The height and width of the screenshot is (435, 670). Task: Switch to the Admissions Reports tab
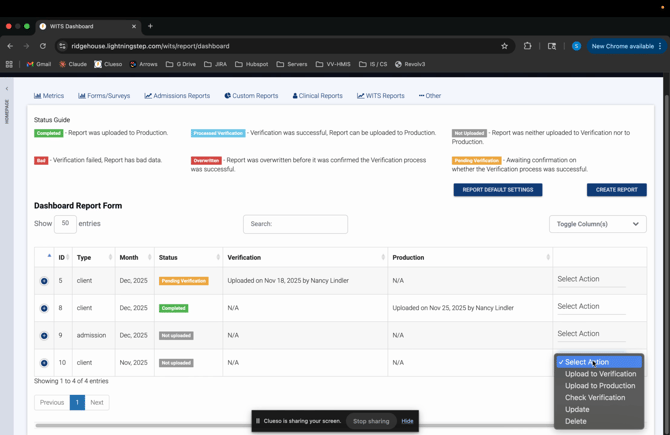point(177,96)
